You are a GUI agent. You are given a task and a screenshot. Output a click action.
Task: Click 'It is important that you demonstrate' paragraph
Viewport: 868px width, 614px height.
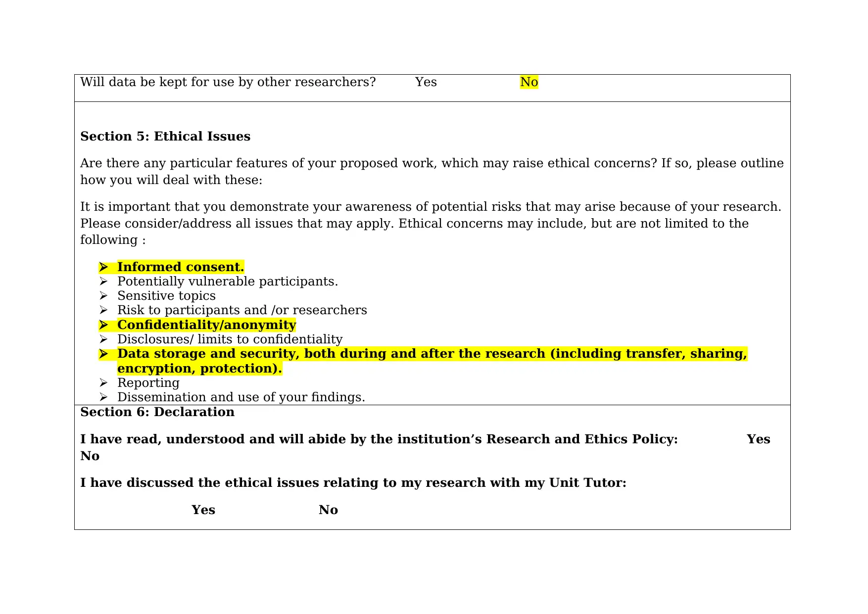(431, 223)
